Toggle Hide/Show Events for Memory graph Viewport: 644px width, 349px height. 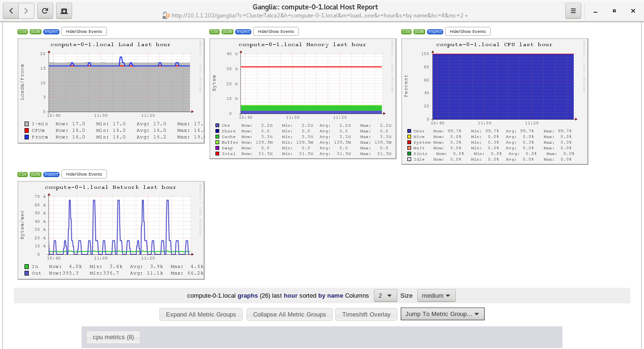tap(276, 32)
